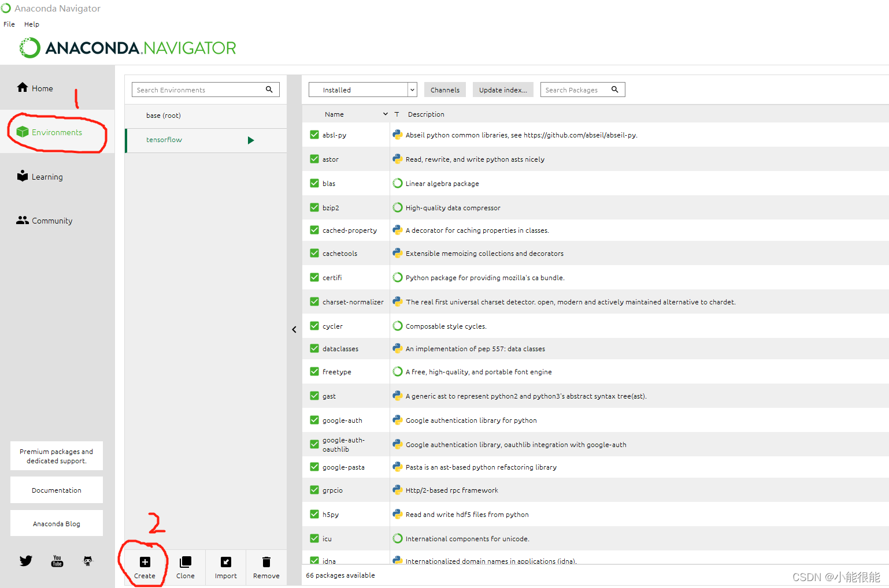Open the Installed filter dropdown
The image size is (889, 588).
tap(362, 90)
